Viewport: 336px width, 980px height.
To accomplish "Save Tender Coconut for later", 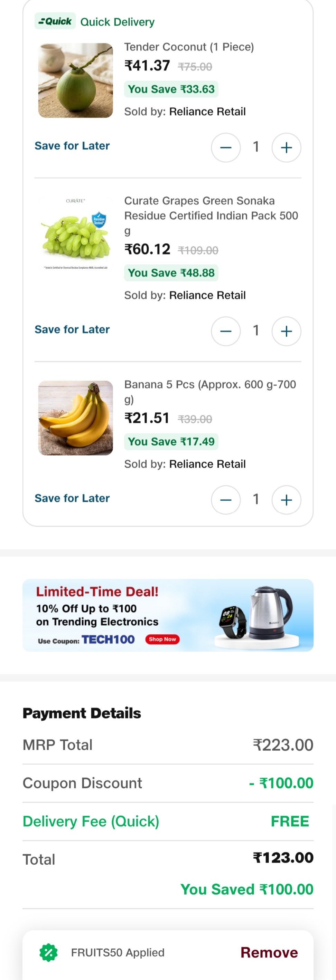I will click(72, 146).
